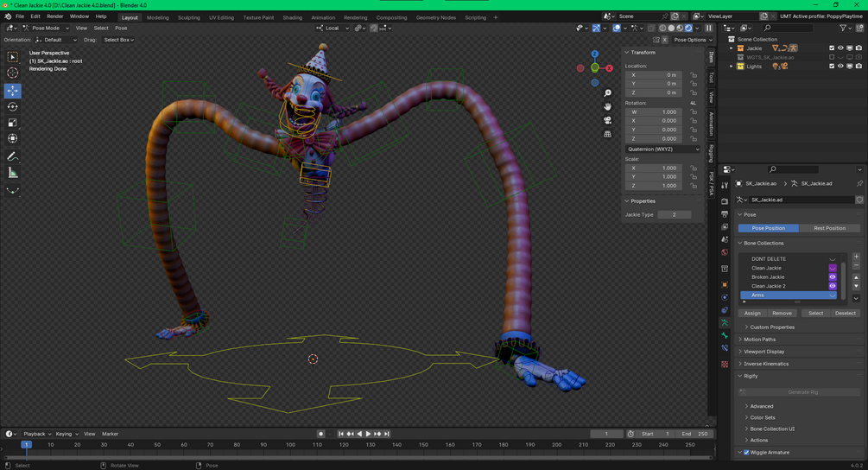
Task: Activate the Rotate tool
Action: point(12,106)
